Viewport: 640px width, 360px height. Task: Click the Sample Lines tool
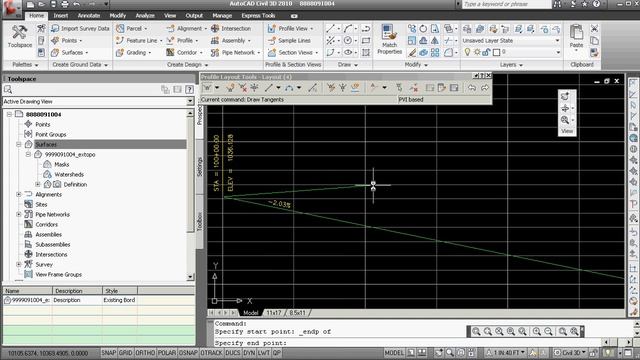[289, 40]
